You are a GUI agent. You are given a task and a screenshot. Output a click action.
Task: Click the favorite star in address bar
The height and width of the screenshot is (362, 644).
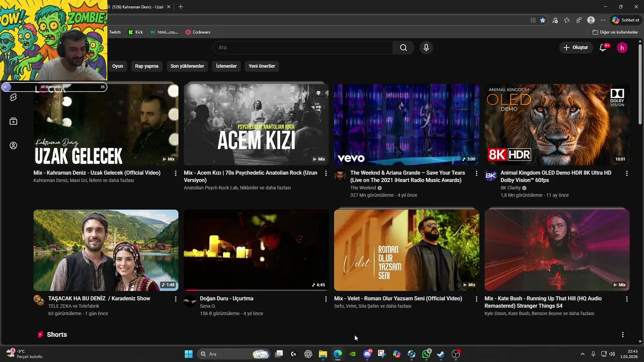(543, 20)
